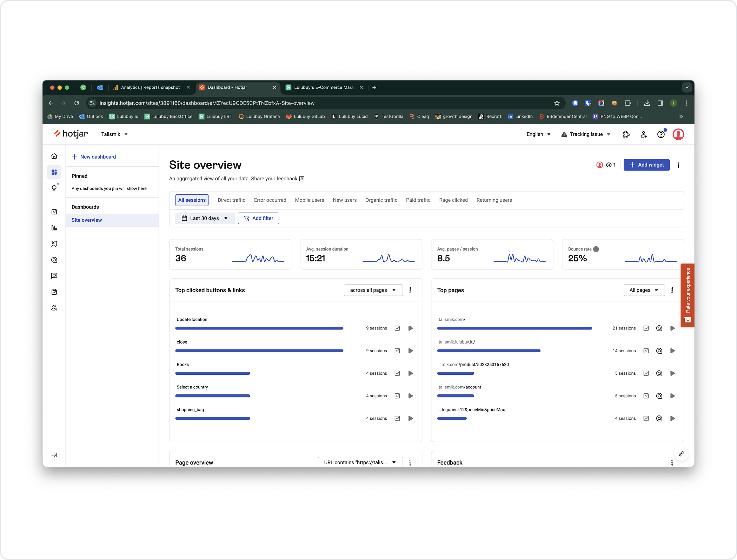View heatmap for talismik.com/ row
This screenshot has width=737, height=560.
pyautogui.click(x=659, y=328)
